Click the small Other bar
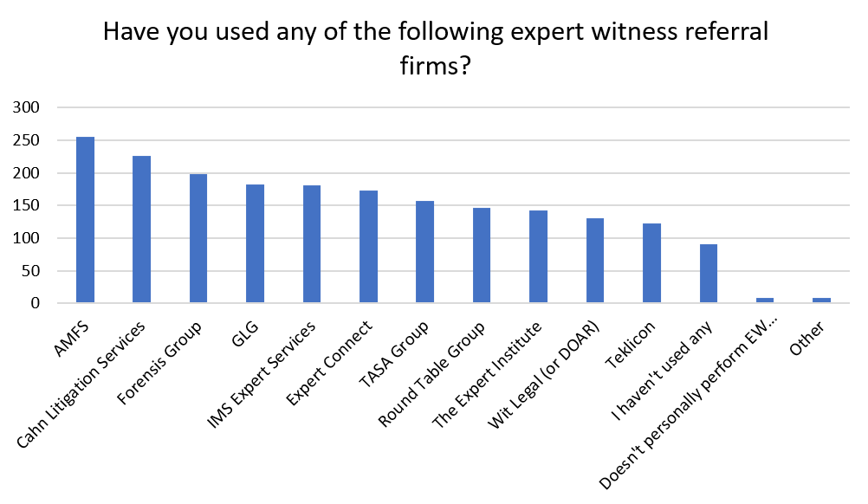868x504 pixels. pos(821,300)
